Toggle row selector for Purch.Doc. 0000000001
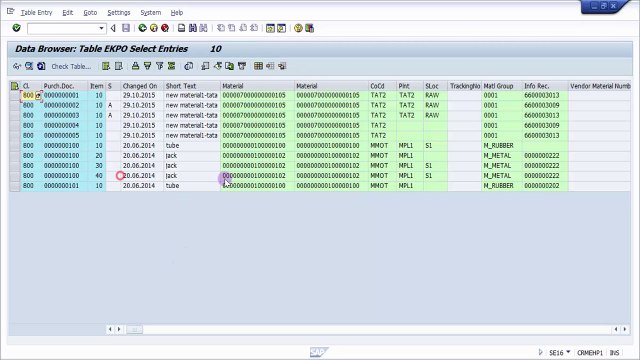640x360 pixels. 15,96
